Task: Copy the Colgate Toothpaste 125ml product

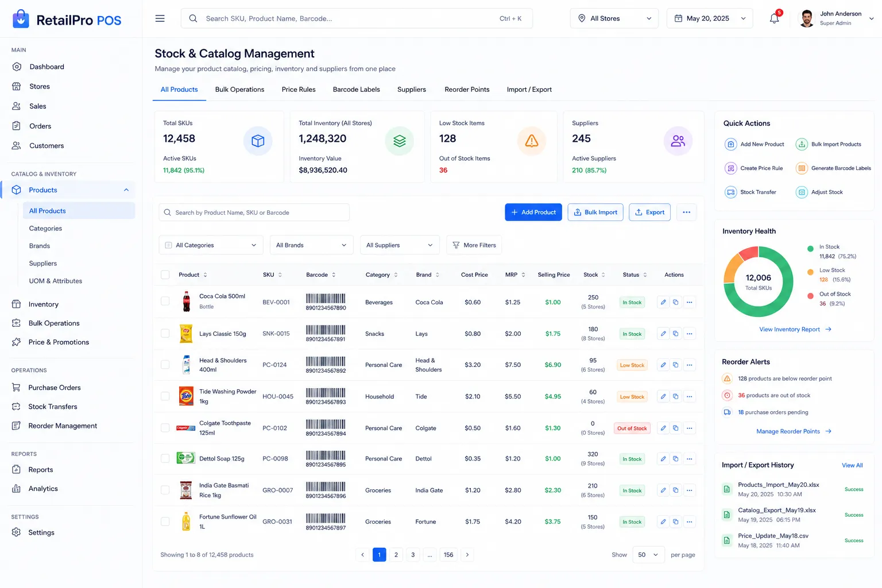Action: [x=676, y=428]
